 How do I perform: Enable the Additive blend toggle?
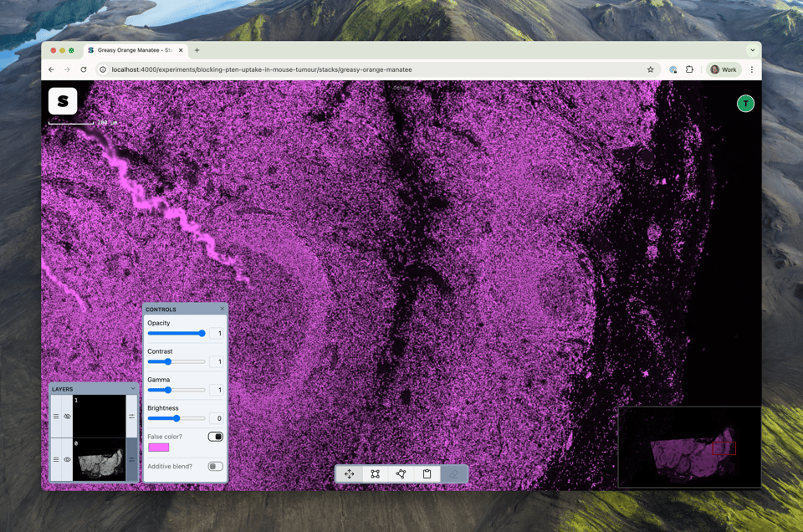pos(215,466)
